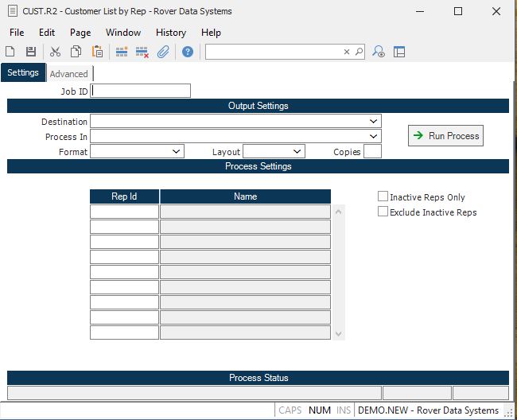This screenshot has width=517, height=420.
Task: Click the New record icon
Action: 10,52
